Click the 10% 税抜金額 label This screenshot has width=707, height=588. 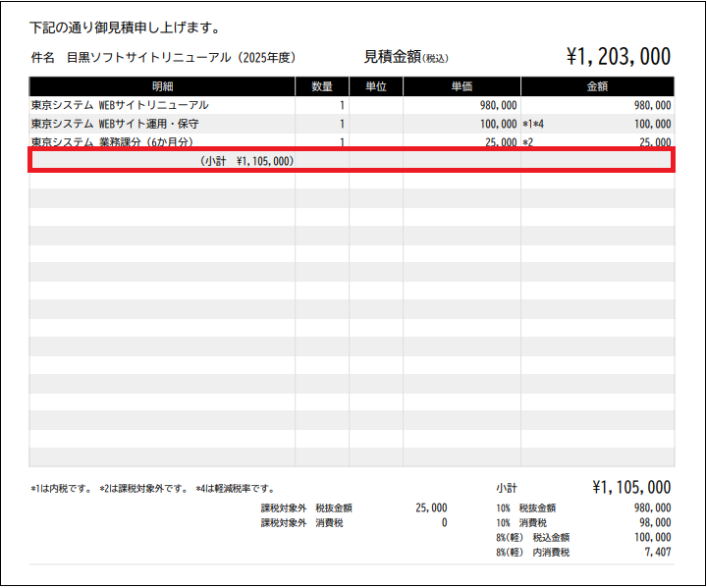pos(525,508)
